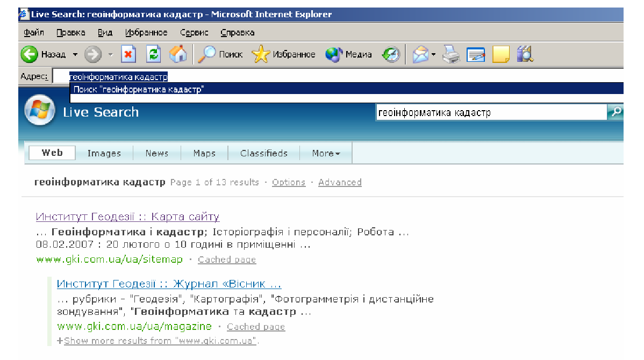Open the Избранное menu in menu bar
Screen dimensions: 644x360
(146, 32)
